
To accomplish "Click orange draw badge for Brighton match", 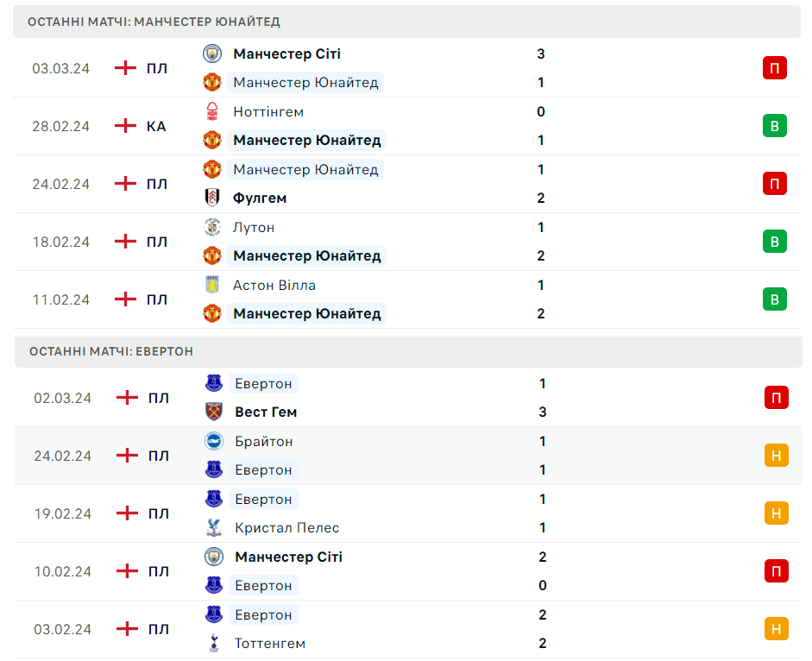I will pos(776,456).
